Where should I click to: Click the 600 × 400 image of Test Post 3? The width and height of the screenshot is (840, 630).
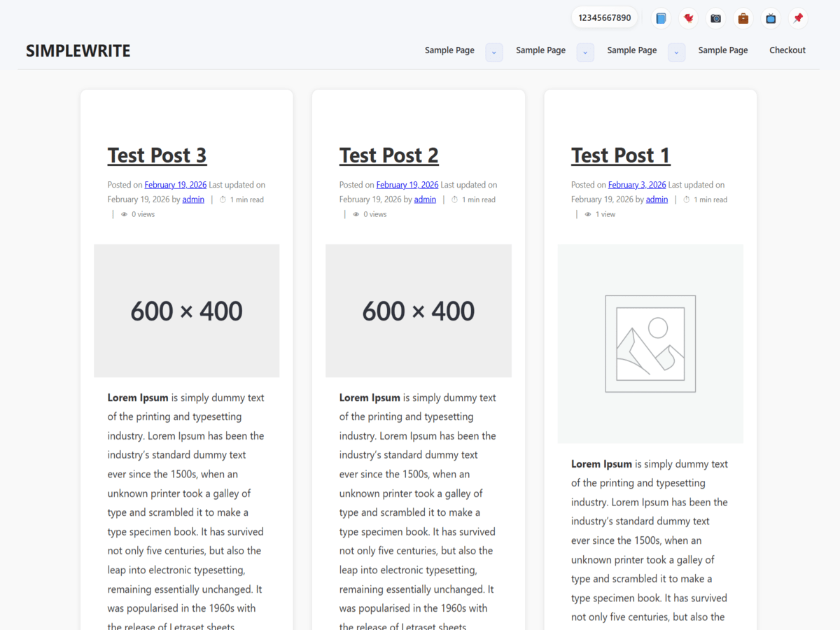(x=187, y=311)
